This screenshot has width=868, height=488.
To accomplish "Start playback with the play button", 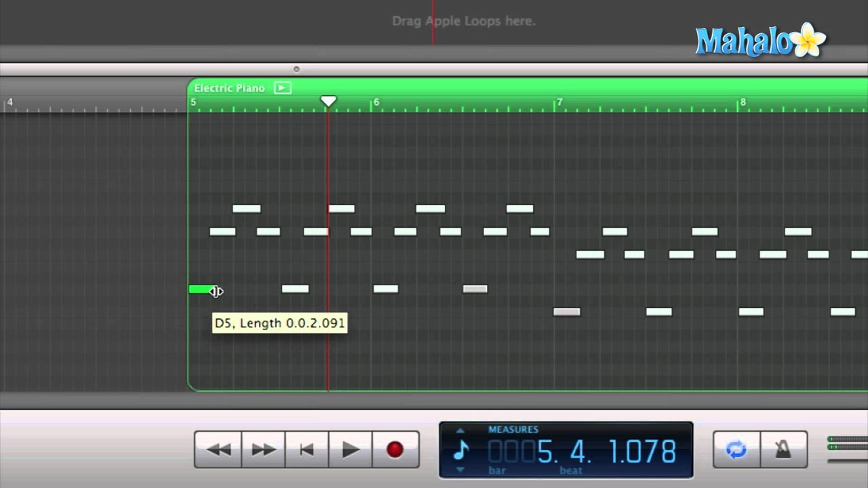I will tap(351, 449).
